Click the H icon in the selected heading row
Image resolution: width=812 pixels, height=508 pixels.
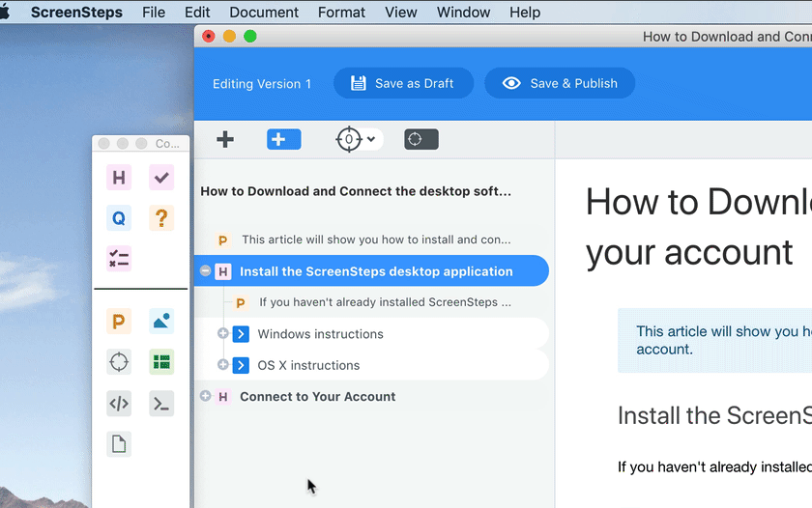point(223,271)
